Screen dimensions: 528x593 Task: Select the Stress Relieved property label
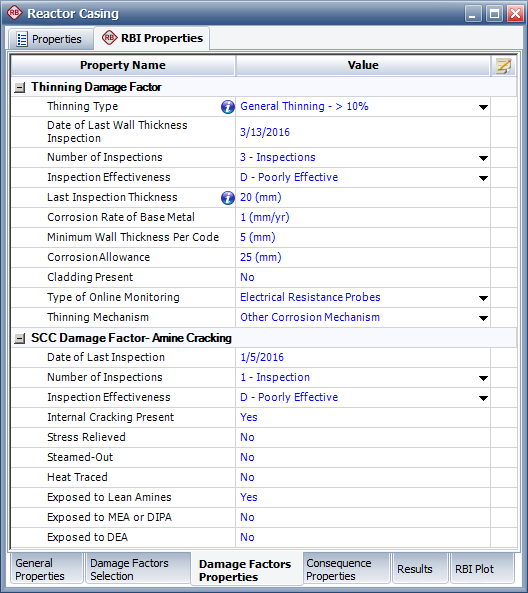point(86,438)
